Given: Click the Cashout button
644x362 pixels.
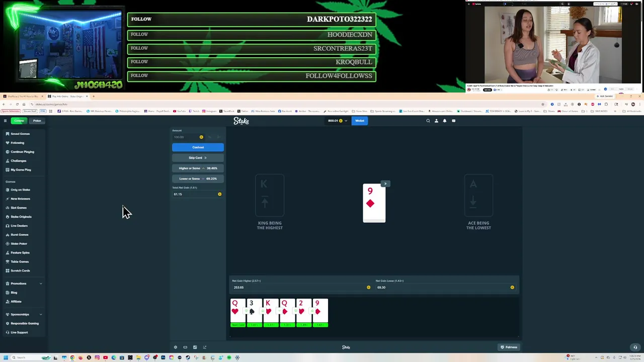Looking at the screenshot, I should point(198,147).
